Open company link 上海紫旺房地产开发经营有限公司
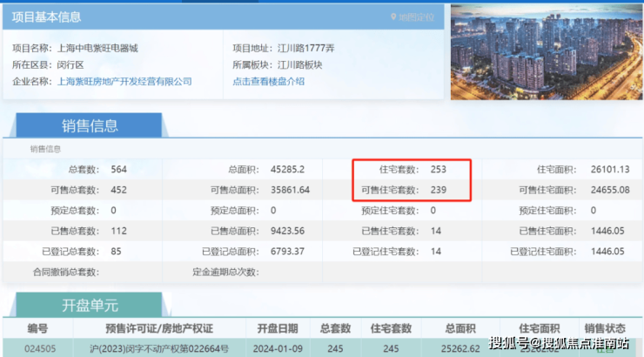 (x=124, y=81)
